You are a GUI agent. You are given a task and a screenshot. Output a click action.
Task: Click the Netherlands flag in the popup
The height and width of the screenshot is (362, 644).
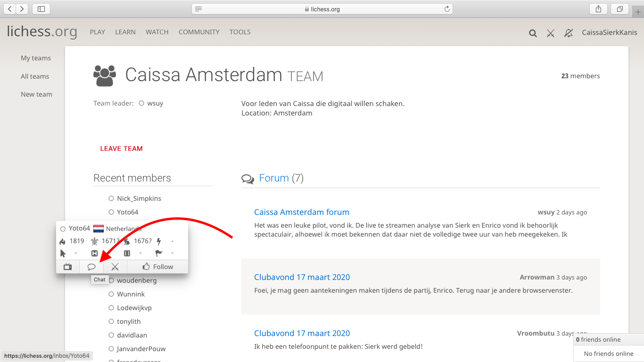99,229
